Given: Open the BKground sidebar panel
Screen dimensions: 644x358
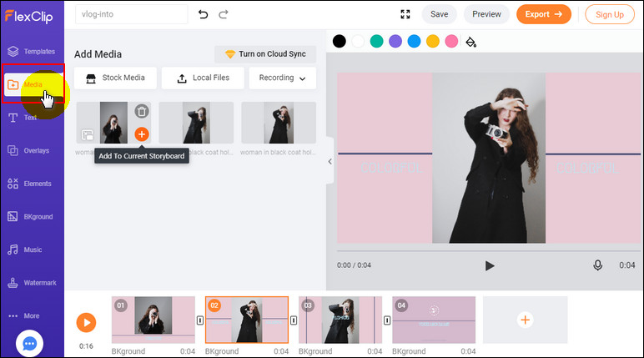Looking at the screenshot, I should click(30, 217).
